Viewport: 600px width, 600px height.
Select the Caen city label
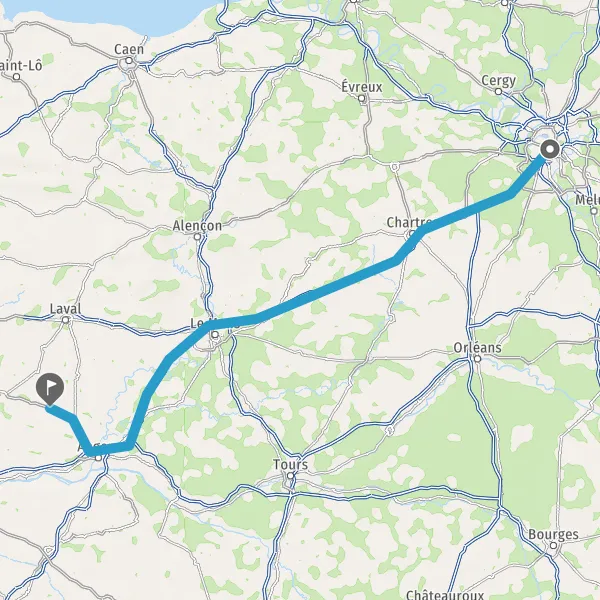[129, 50]
